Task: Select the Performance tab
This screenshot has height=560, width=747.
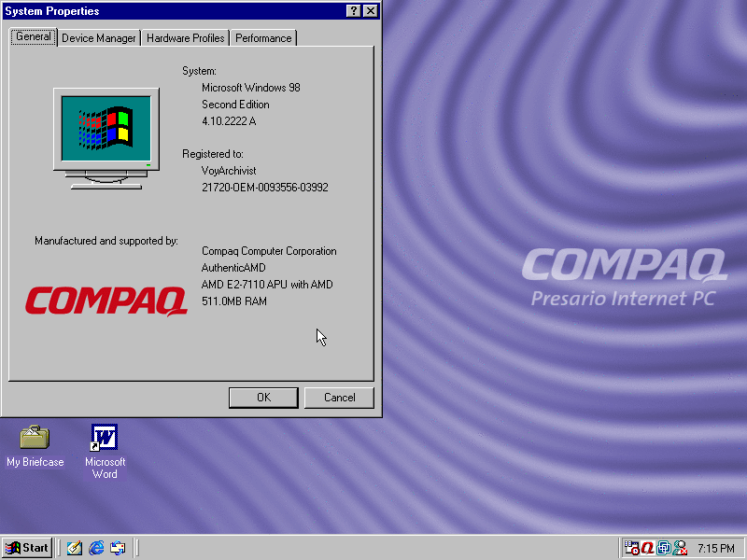Action: tap(263, 38)
